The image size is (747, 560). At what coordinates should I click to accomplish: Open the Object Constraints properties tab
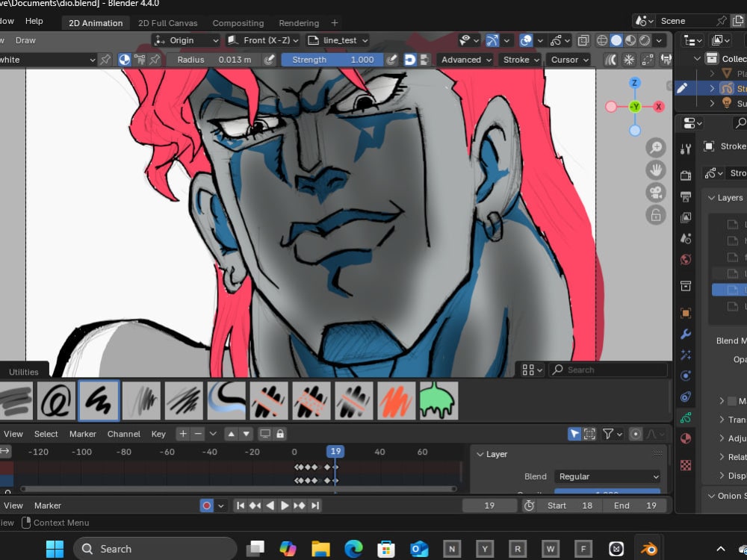click(x=686, y=396)
